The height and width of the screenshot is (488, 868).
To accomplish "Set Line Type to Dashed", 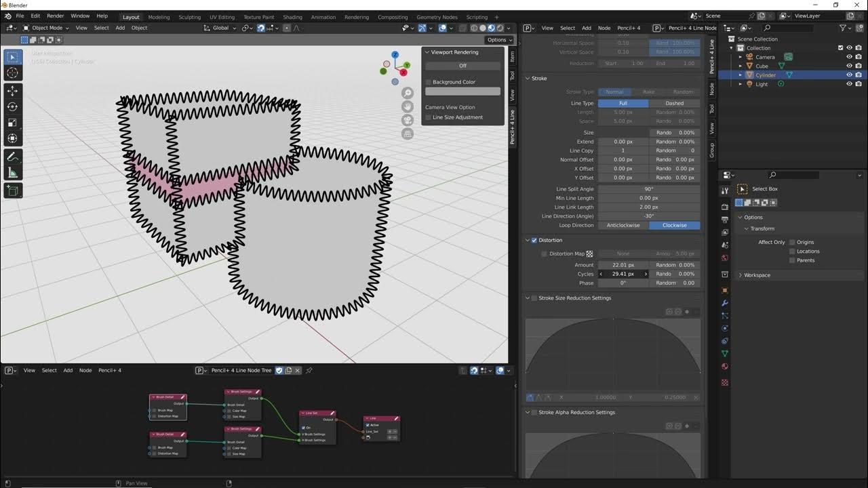I will (x=674, y=103).
